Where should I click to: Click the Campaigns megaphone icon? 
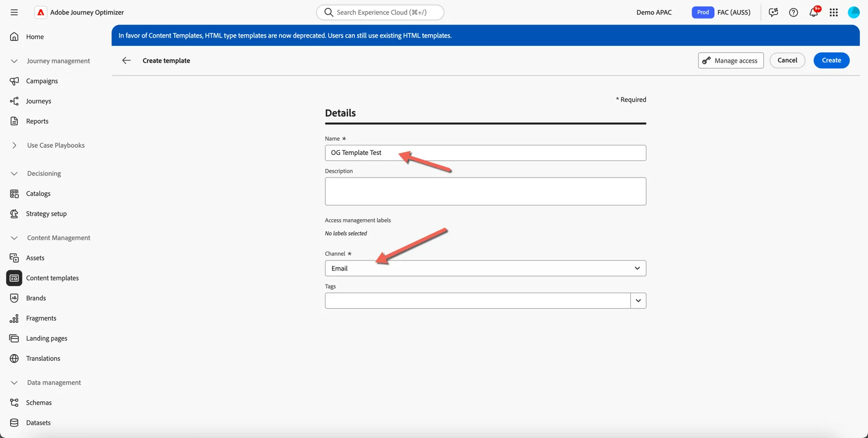click(14, 81)
